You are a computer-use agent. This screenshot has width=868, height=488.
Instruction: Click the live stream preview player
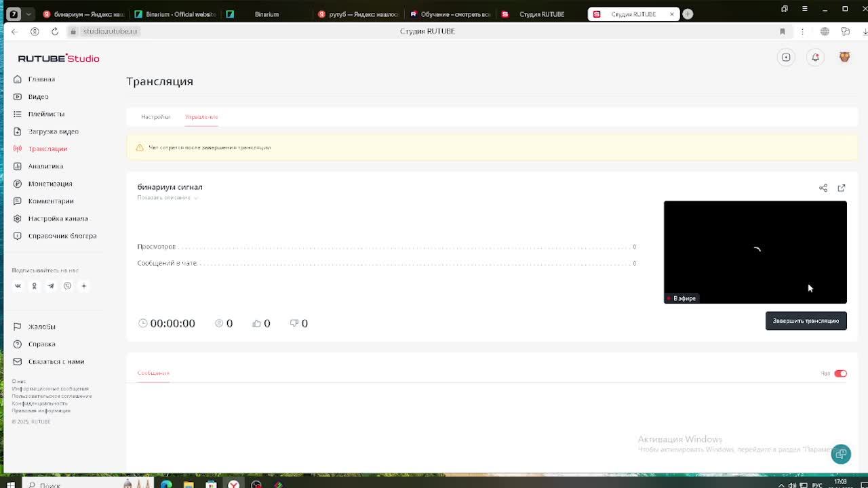755,252
